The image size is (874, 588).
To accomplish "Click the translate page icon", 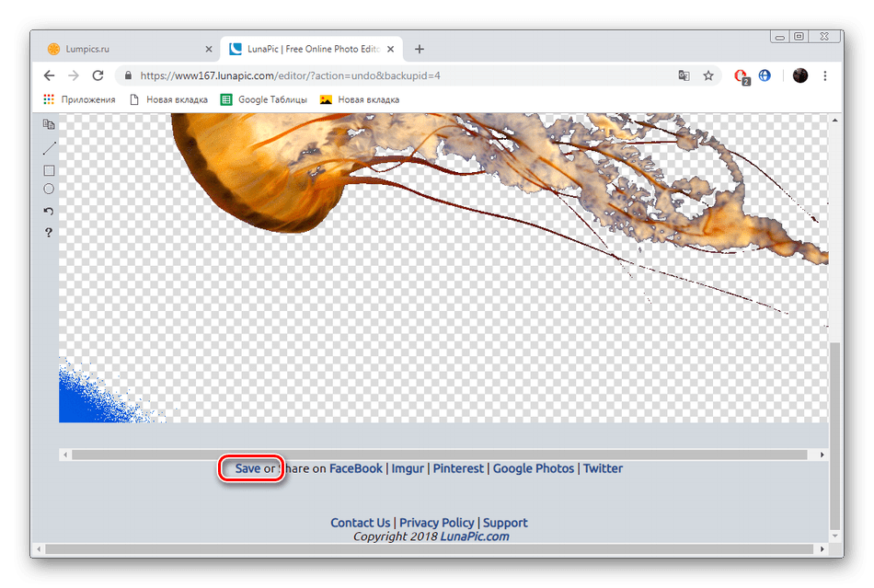I will click(684, 75).
